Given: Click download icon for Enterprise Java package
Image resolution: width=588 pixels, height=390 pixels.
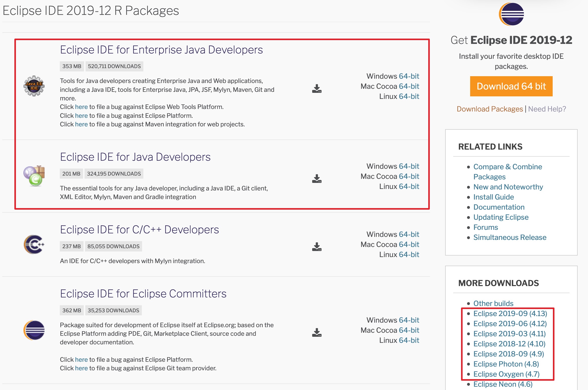Looking at the screenshot, I should 317,89.
